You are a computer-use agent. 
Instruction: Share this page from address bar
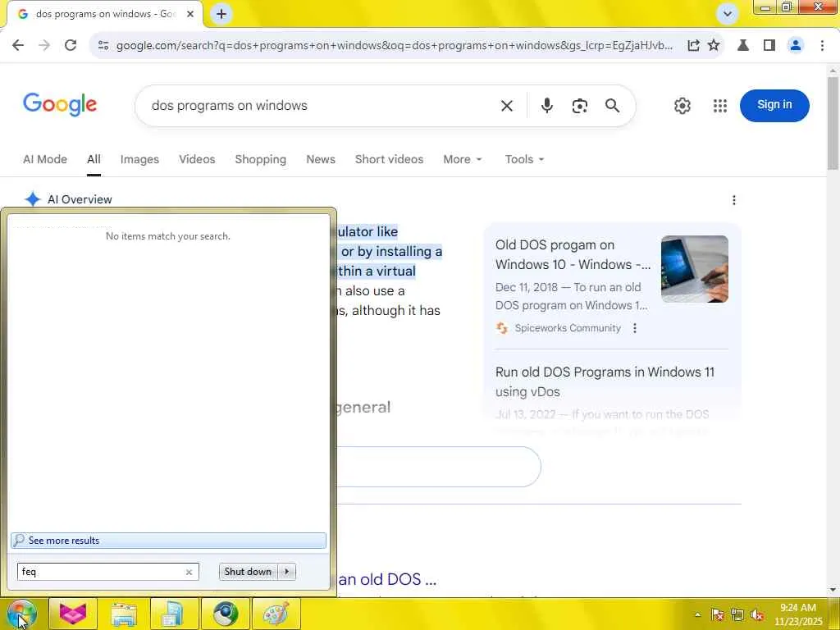tap(693, 46)
